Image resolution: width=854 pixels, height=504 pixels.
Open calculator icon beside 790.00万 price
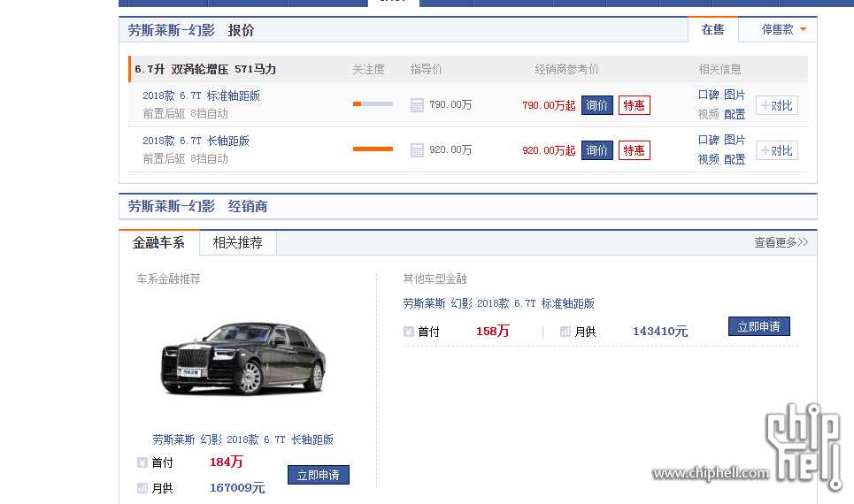coord(417,105)
